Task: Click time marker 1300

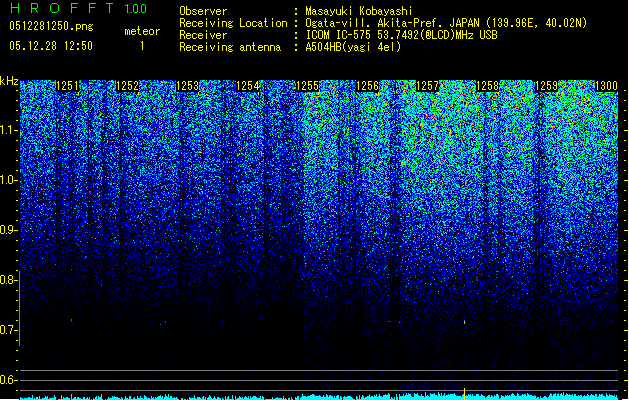Action: pos(606,86)
